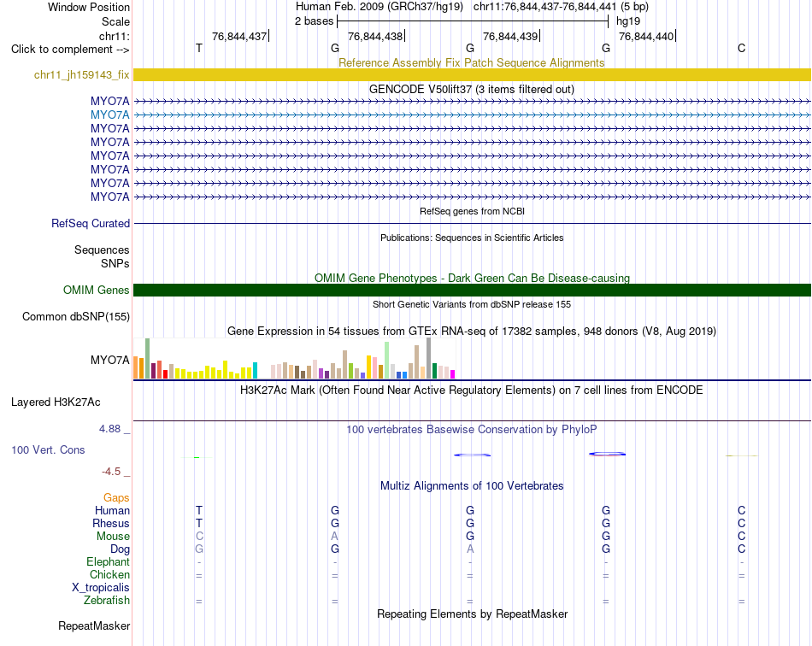The image size is (812, 646).
Task: Click 'chr11:76,844,437-76,844,441 (5 bp)' position text
Action: click(x=561, y=7)
